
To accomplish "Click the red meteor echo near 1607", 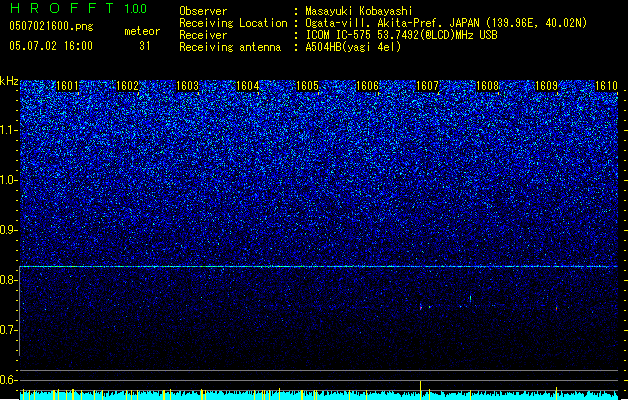I will (420, 307).
